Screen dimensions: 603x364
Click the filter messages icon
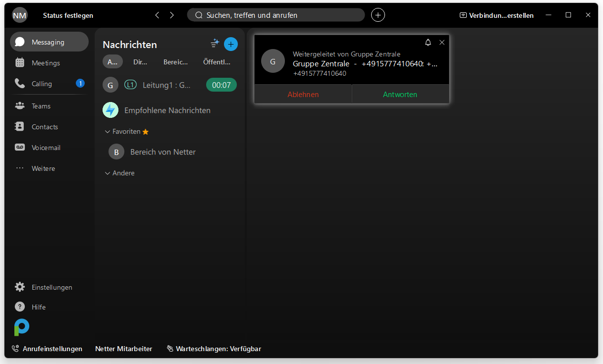pos(215,44)
